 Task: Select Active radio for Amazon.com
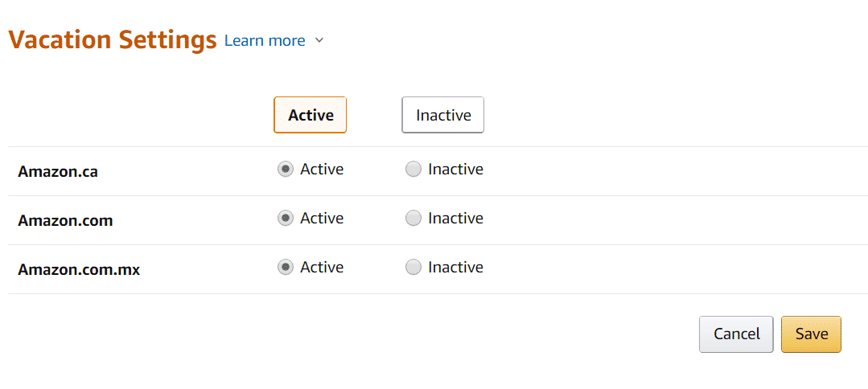click(x=285, y=219)
